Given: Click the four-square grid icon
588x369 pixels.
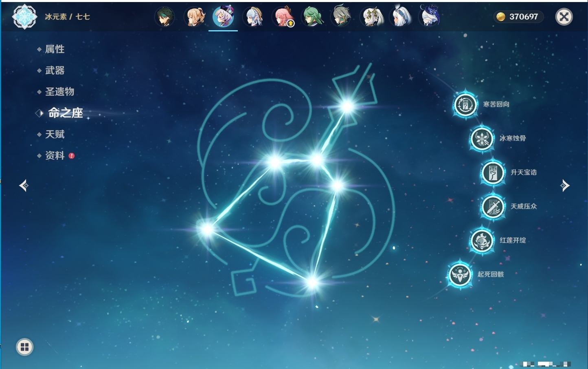Looking at the screenshot, I should tap(24, 347).
